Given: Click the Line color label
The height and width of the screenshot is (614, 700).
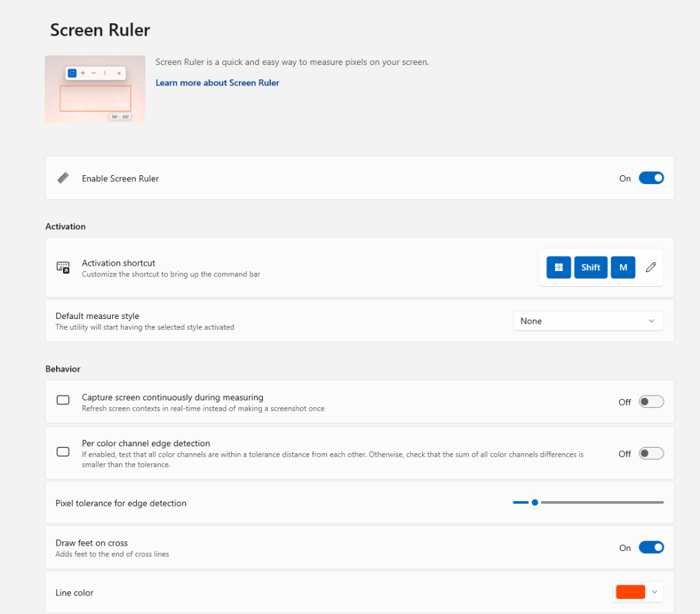Looking at the screenshot, I should pos(75,593).
